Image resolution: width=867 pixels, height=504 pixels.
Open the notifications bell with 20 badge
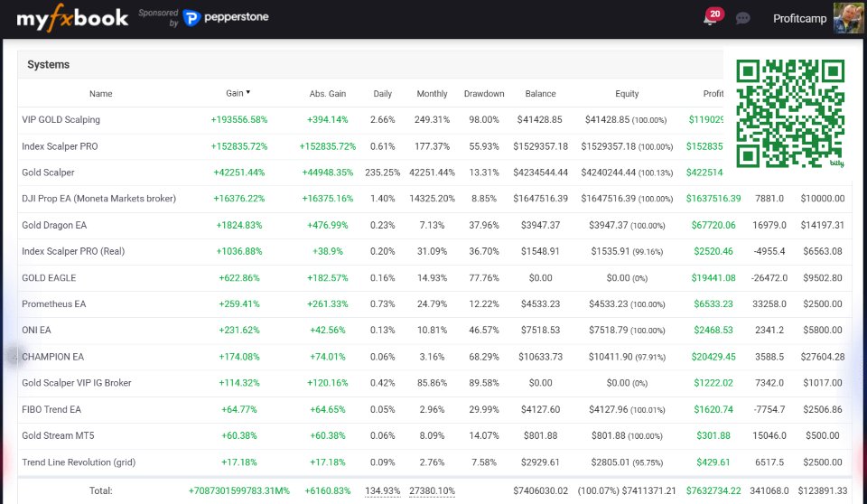pyautogui.click(x=711, y=18)
